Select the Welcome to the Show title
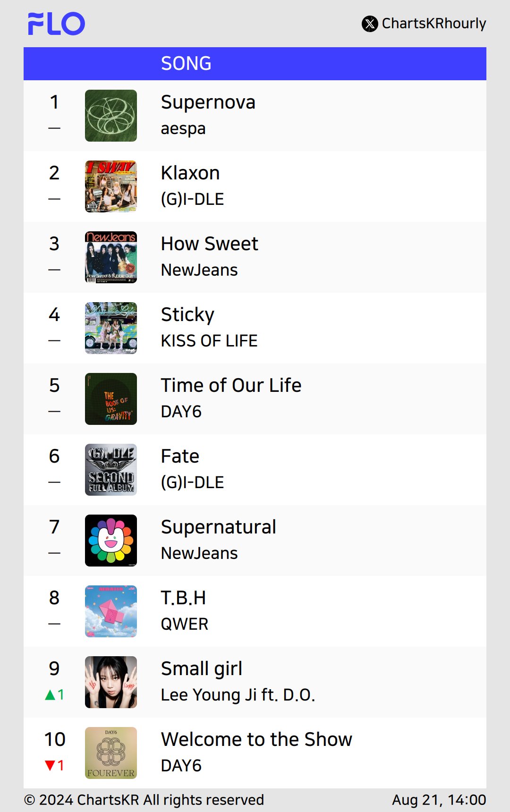Image resolution: width=510 pixels, height=812 pixels. pyautogui.click(x=256, y=739)
